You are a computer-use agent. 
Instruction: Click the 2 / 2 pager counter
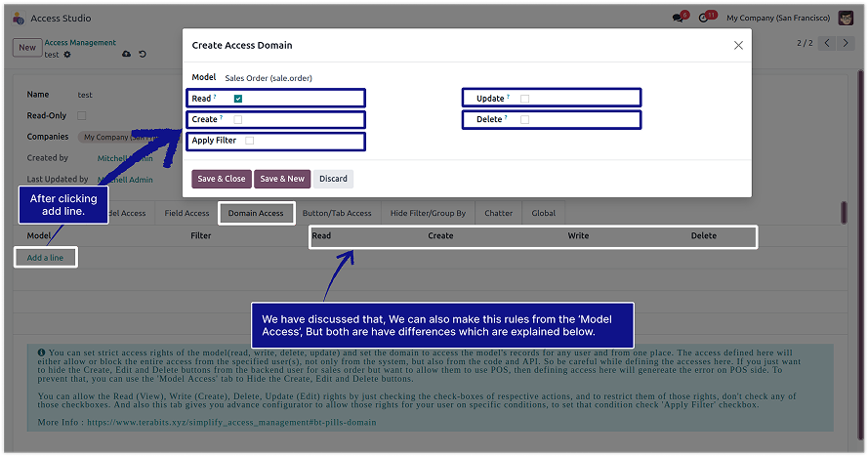click(x=805, y=43)
